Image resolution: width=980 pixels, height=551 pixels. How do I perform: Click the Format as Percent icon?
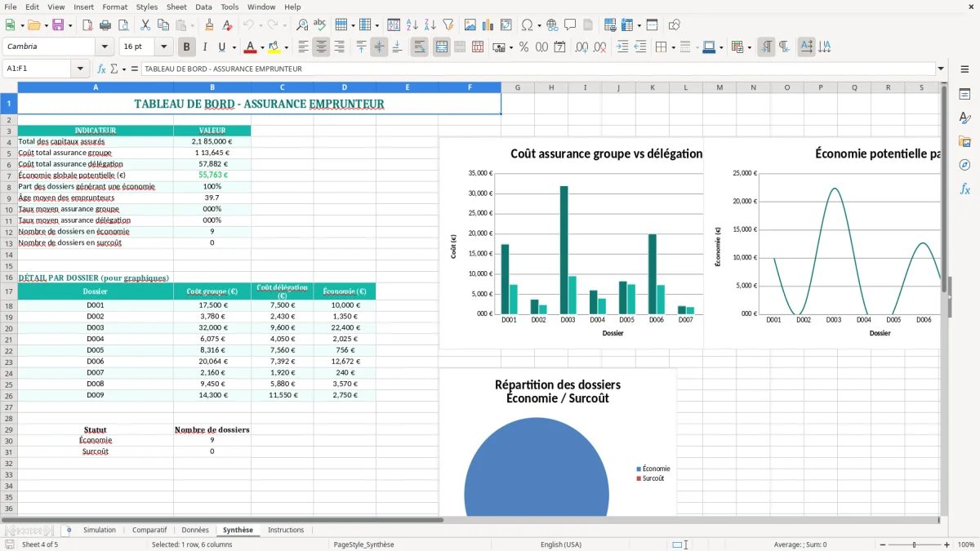[x=524, y=47]
